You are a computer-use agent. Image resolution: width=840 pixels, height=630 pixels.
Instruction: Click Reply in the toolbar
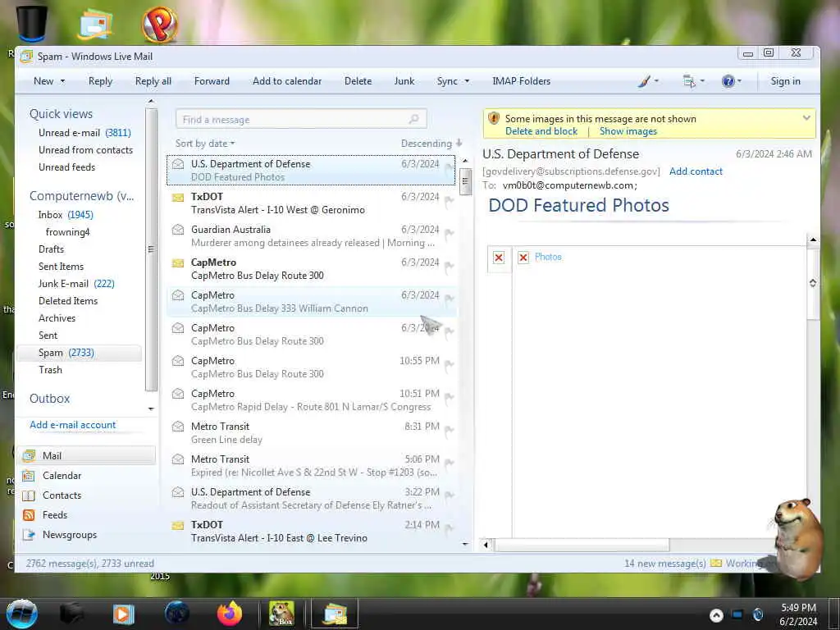pos(100,81)
